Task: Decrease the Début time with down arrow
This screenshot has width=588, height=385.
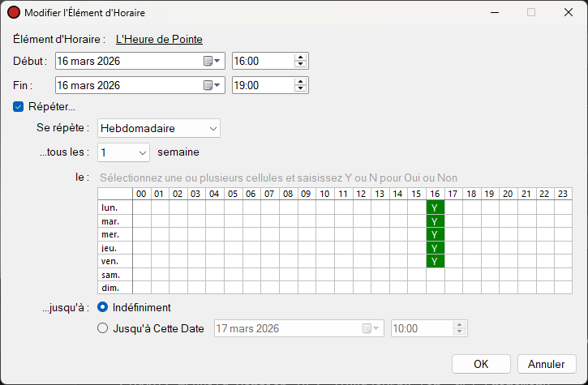Action: [x=300, y=64]
